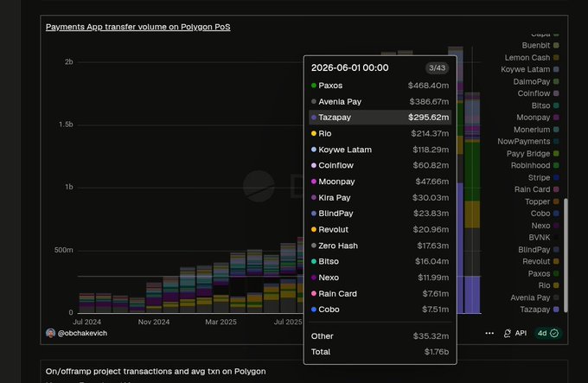Image resolution: width=588 pixels, height=383 pixels.
Task: Click the Coinflow $60.82m tooltip row
Action: point(380,165)
